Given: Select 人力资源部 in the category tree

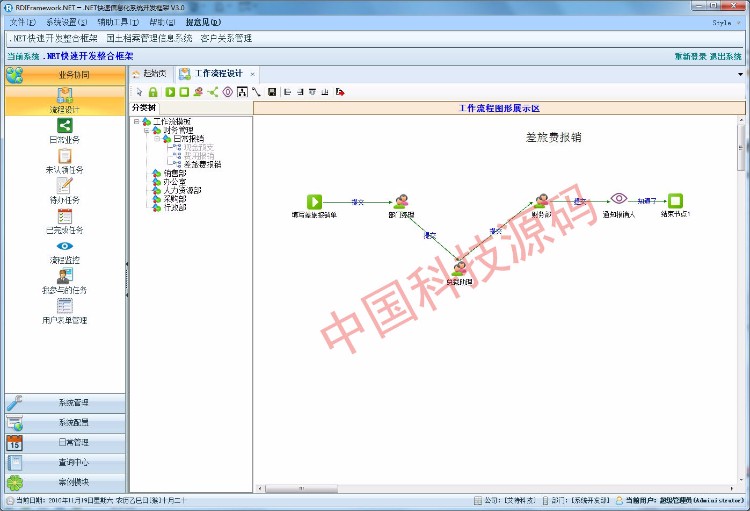Looking at the screenshot, I should click(182, 190).
